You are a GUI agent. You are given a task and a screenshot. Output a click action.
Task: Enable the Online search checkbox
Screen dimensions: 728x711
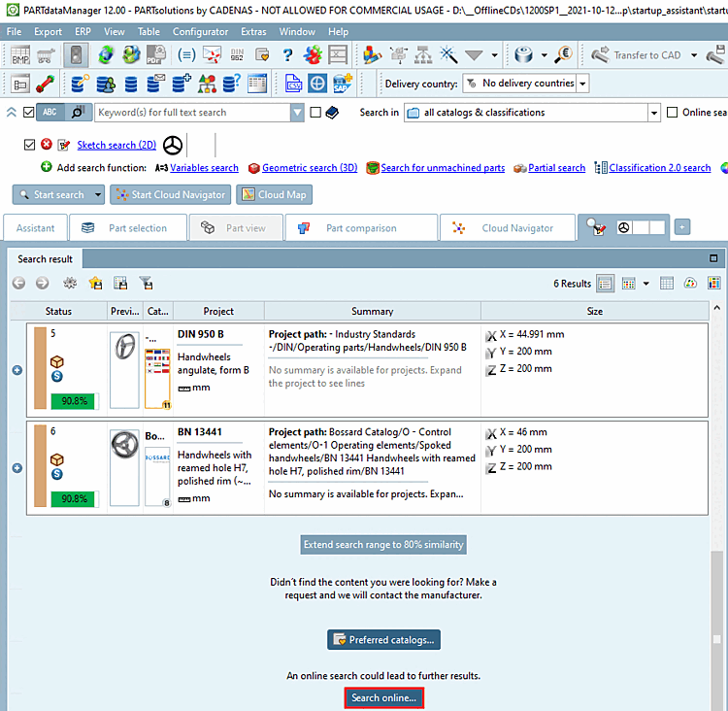click(672, 112)
